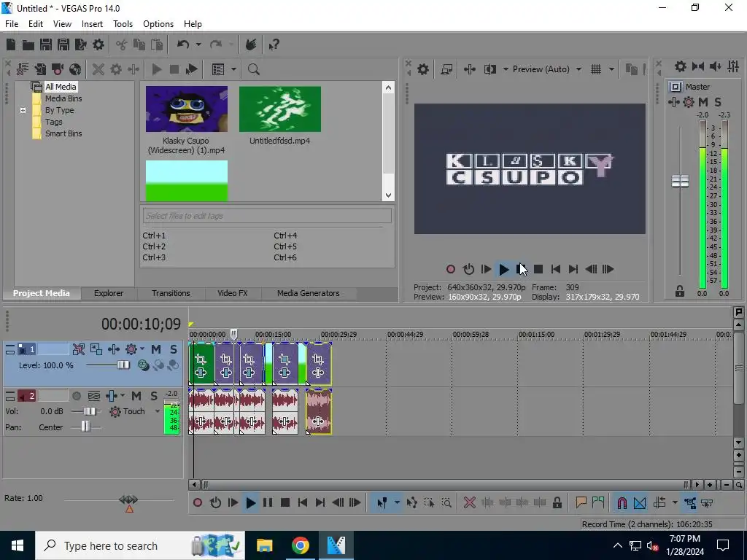This screenshot has height=560, width=747.
Task: Open the Insert menu
Action: coord(92,24)
